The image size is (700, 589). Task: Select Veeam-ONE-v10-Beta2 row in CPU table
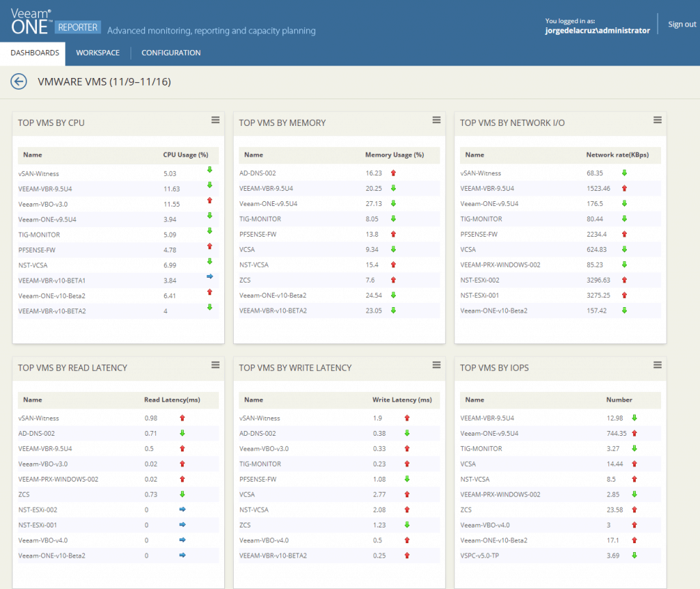point(118,296)
